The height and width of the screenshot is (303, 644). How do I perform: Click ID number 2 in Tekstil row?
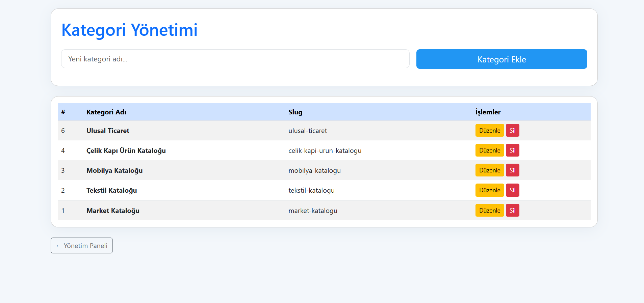63,190
